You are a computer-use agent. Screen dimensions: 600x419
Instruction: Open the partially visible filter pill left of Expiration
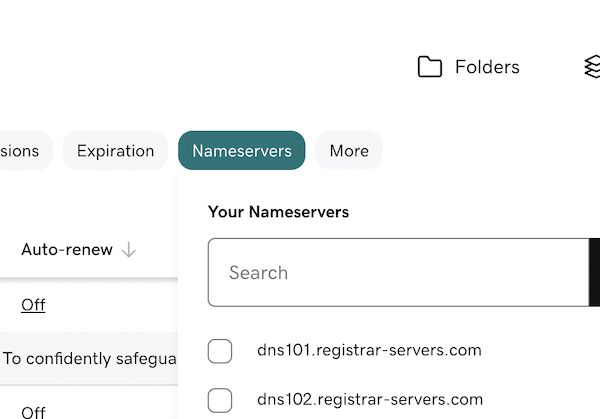(22, 151)
